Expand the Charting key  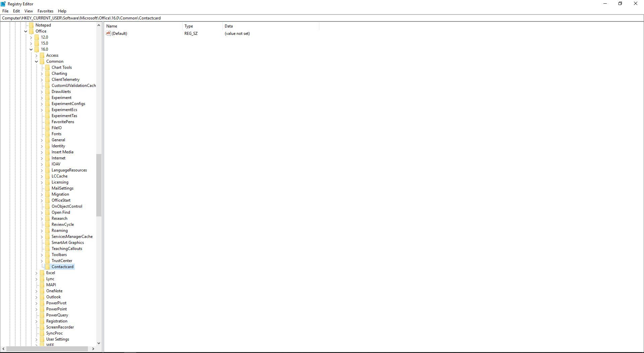point(42,73)
